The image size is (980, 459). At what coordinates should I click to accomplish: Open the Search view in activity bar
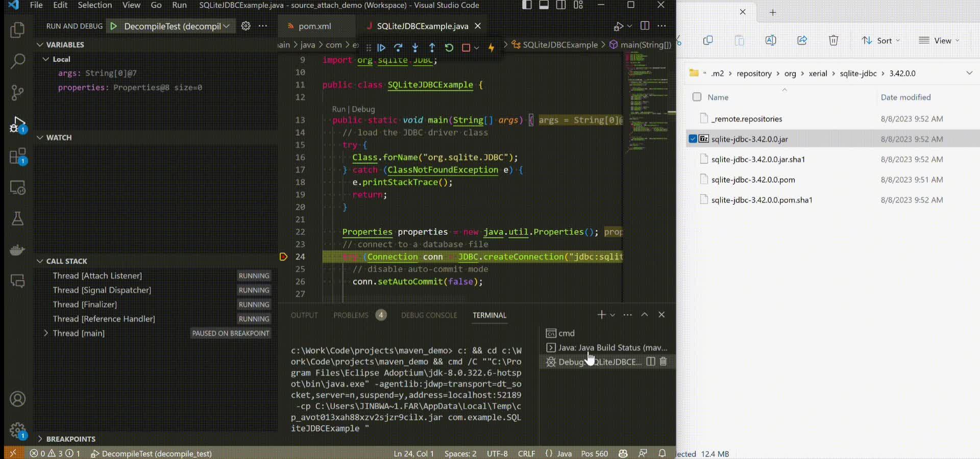[17, 61]
